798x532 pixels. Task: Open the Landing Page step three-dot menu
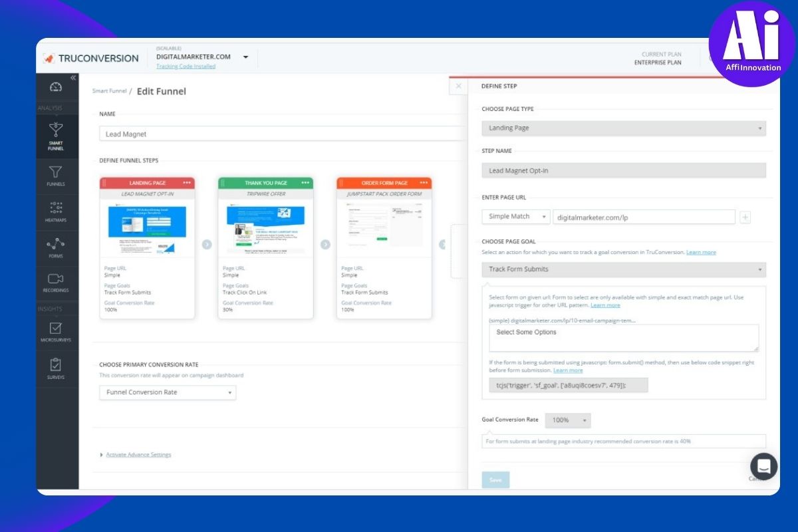[x=187, y=183]
